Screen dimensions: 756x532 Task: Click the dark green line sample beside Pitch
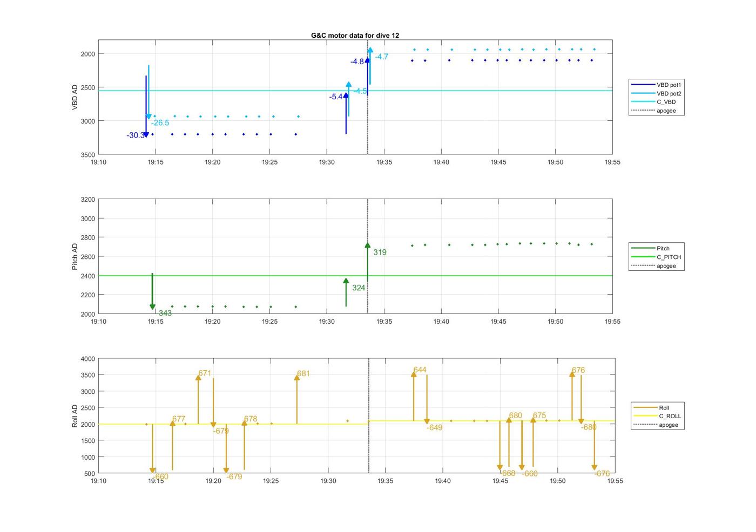coord(643,248)
